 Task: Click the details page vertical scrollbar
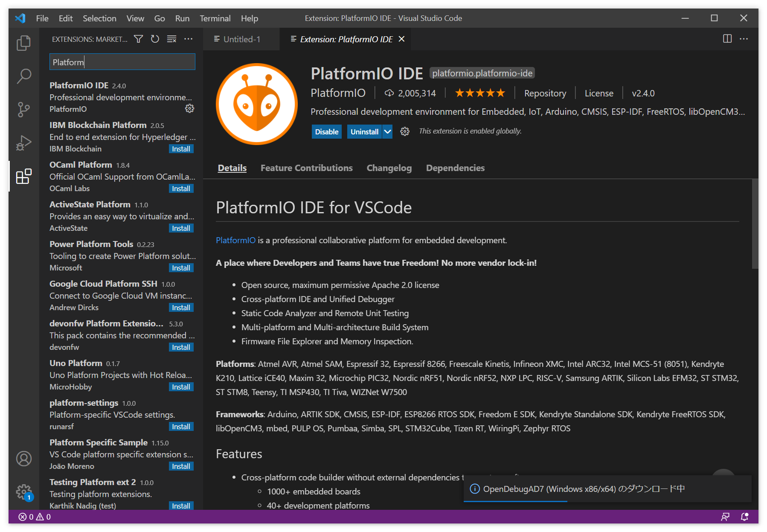[755, 224]
